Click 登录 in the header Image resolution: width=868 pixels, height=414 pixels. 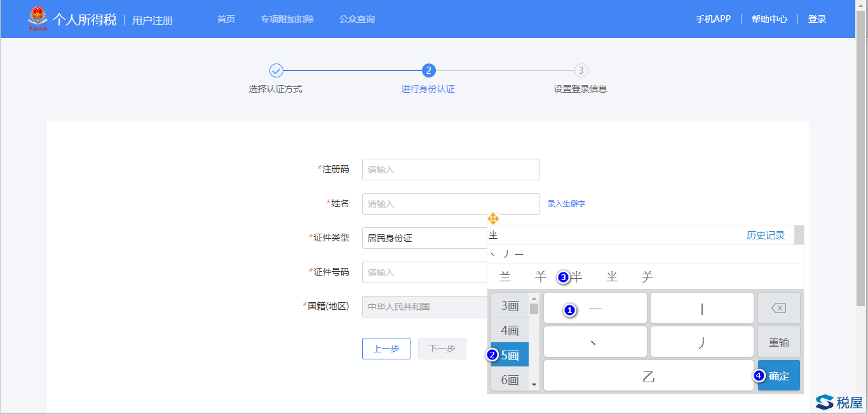click(x=817, y=19)
